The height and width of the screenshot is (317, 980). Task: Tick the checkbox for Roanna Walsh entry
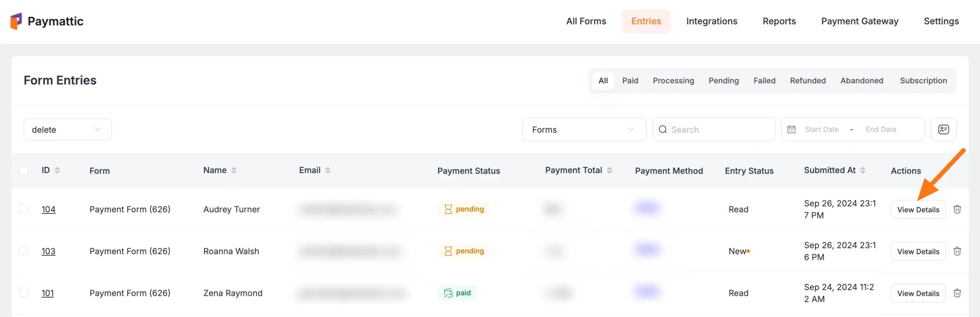click(24, 251)
